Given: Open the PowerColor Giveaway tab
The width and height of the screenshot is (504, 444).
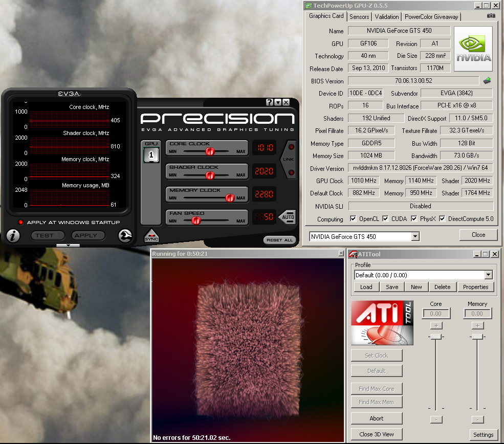Looking at the screenshot, I should point(431,17).
